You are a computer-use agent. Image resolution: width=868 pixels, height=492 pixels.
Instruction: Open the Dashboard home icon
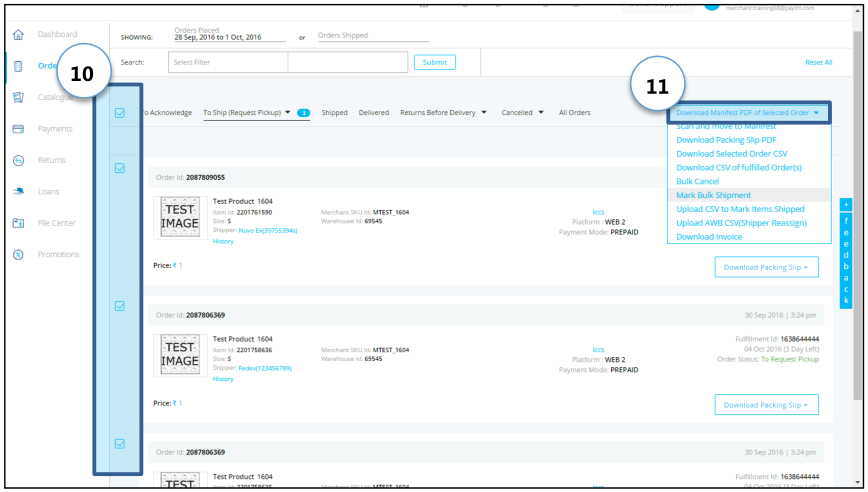pos(18,34)
